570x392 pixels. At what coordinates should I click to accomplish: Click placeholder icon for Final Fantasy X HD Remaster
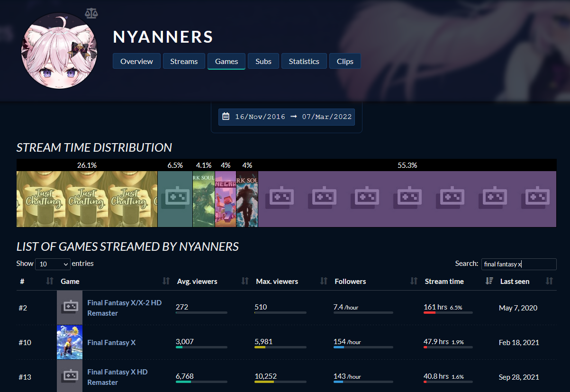[70, 376]
